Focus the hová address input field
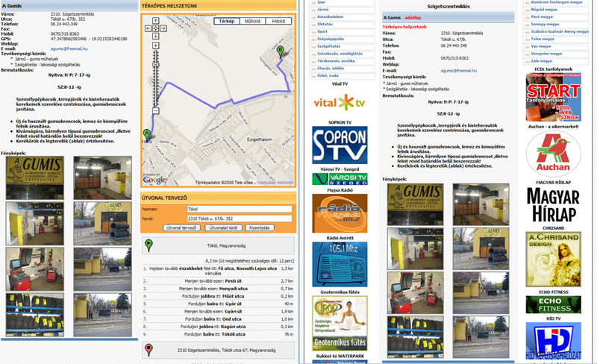The width and height of the screenshot is (597, 364). [239, 219]
